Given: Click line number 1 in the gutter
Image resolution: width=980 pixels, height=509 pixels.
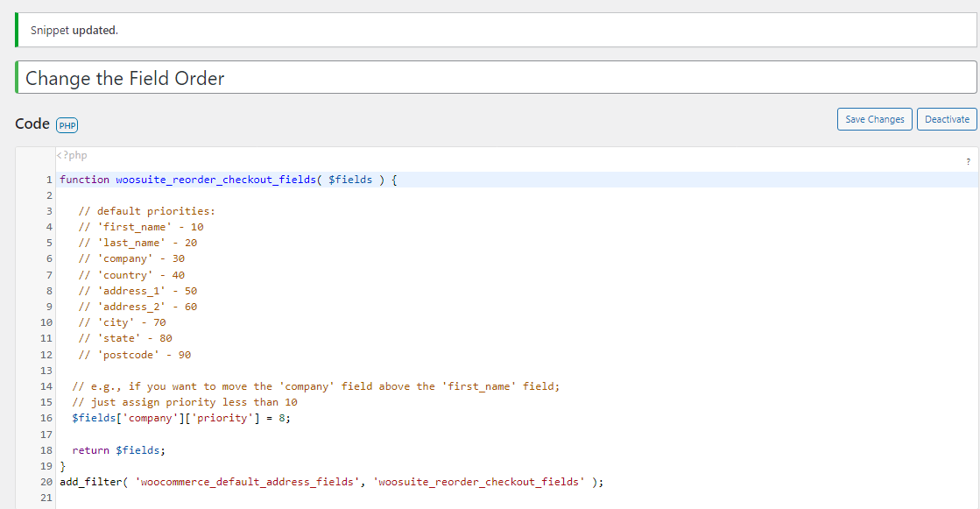Looking at the screenshot, I should coord(49,180).
